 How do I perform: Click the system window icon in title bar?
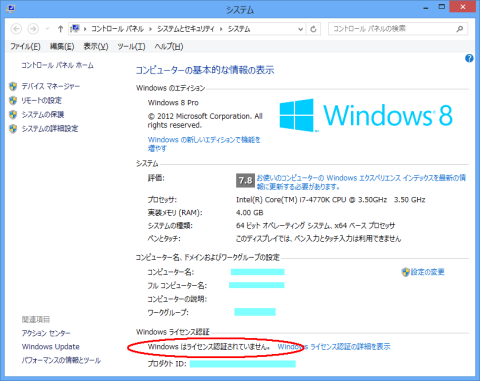[10, 8]
